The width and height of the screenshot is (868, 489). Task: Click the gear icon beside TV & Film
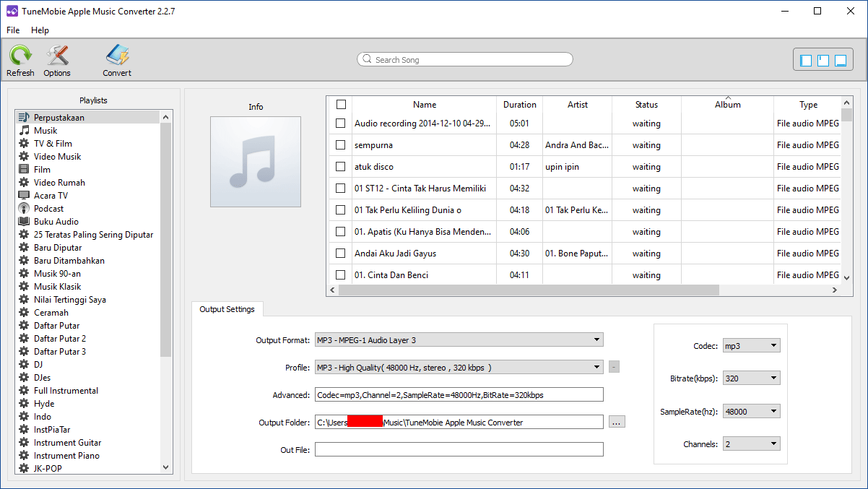click(24, 143)
